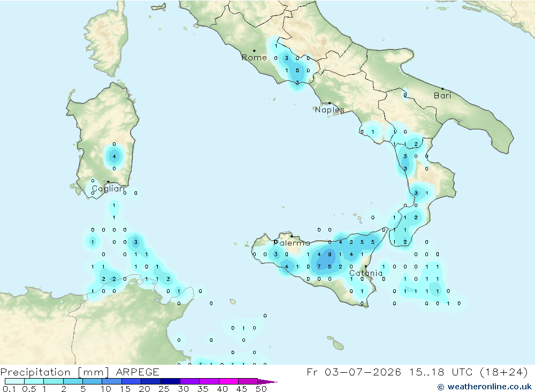Select the Naples city label

[330, 110]
